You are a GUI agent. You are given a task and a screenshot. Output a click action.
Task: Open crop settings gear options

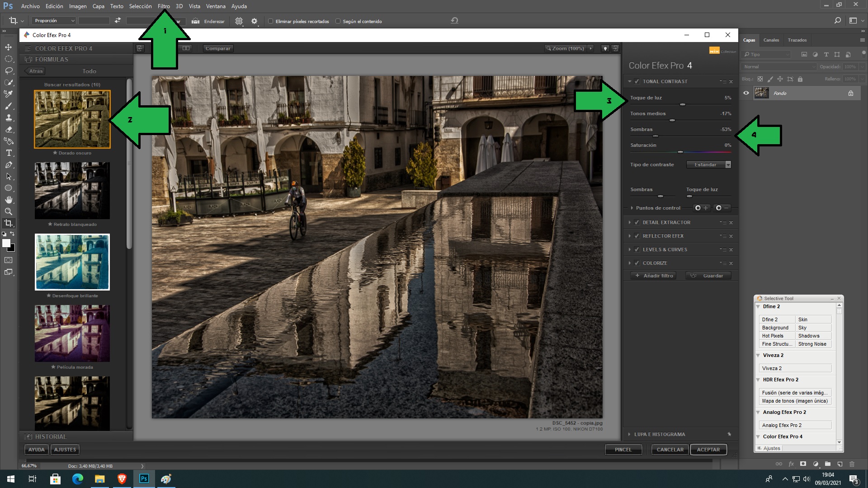pyautogui.click(x=254, y=21)
